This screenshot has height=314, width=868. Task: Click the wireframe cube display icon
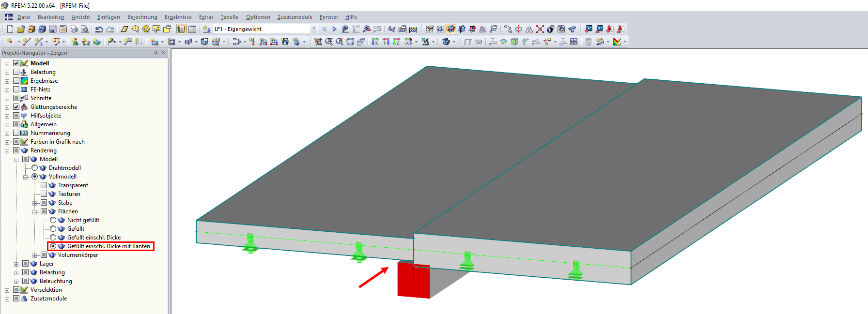(x=350, y=42)
